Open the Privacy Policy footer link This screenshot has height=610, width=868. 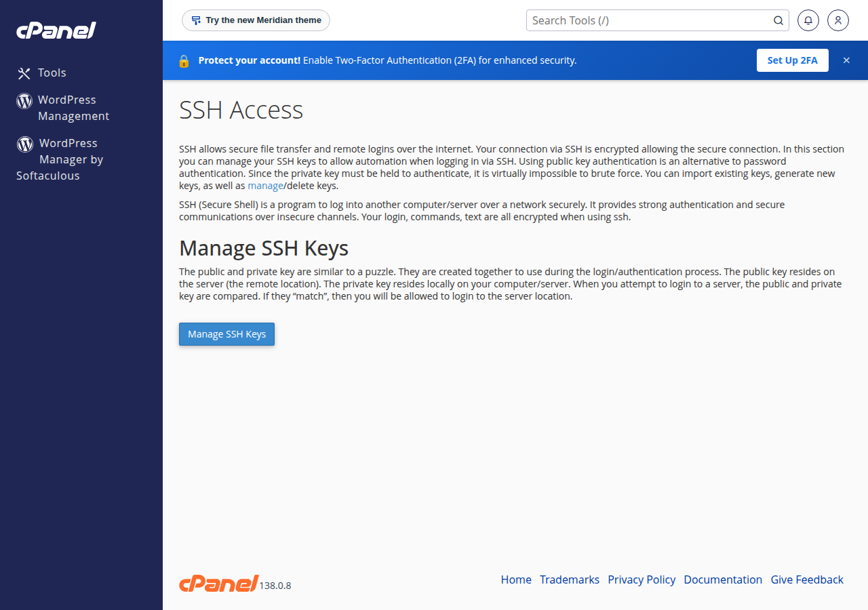(x=642, y=579)
